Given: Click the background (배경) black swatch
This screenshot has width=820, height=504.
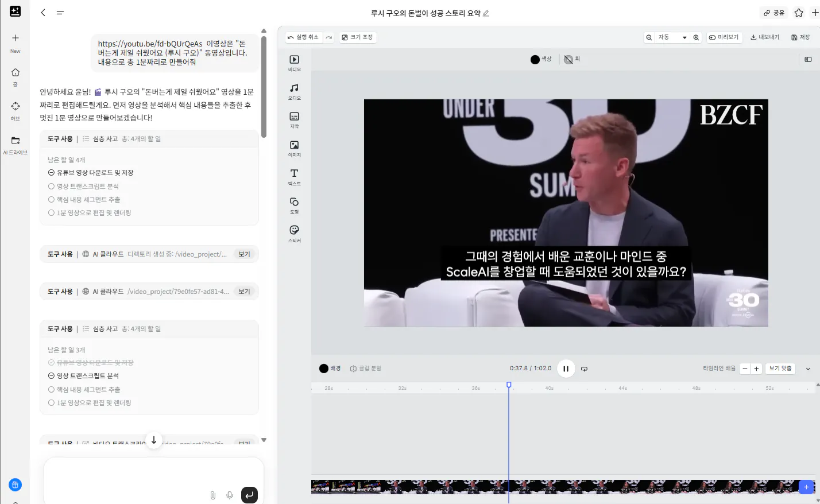Looking at the screenshot, I should pyautogui.click(x=324, y=369).
